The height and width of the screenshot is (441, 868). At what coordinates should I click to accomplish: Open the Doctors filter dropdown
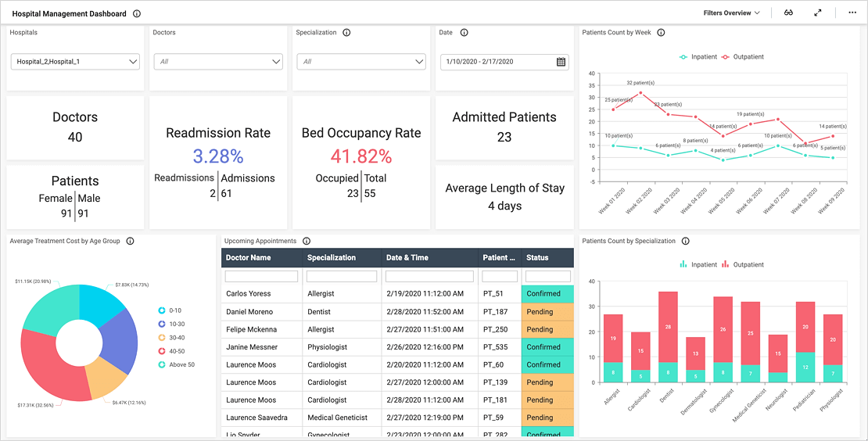[218, 62]
